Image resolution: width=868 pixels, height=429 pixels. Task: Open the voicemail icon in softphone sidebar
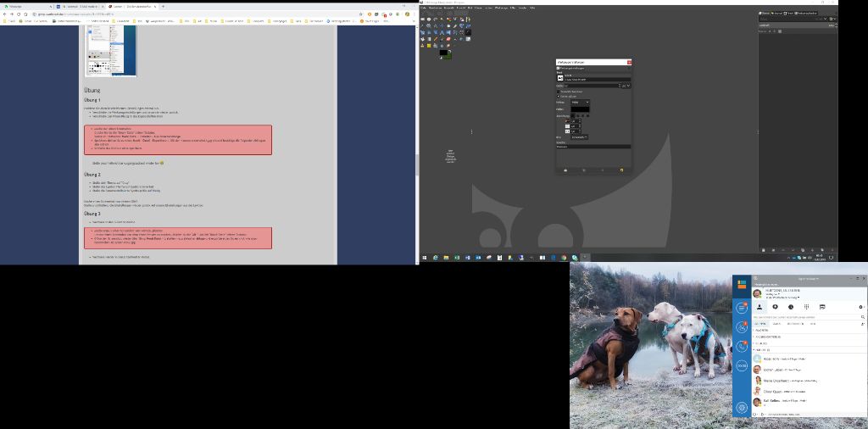pos(742,366)
